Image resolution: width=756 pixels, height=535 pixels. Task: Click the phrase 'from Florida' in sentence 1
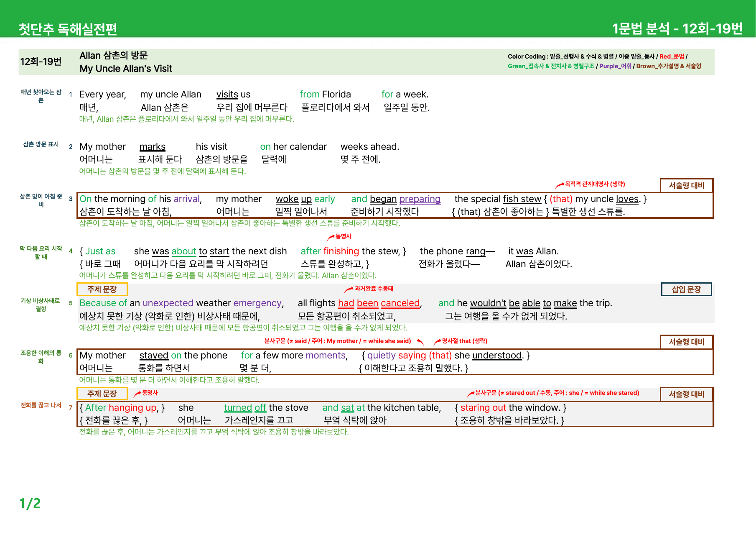coord(325,94)
